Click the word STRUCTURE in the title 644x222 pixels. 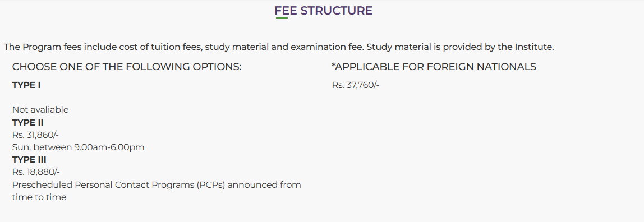[337, 11]
